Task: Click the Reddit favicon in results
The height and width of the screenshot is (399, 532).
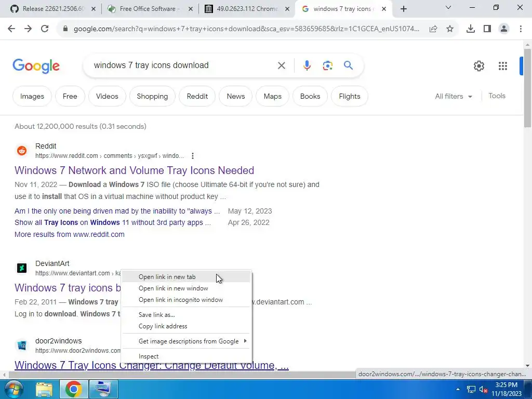Action: pyautogui.click(x=22, y=150)
